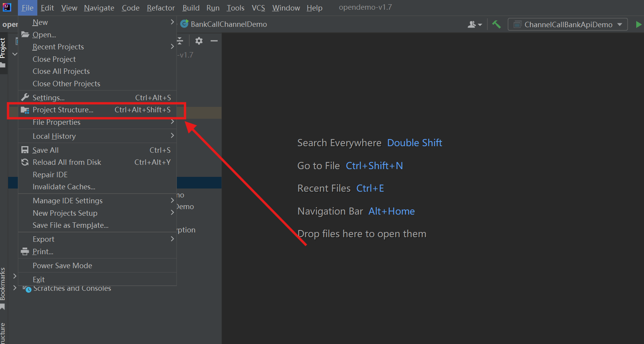The image size is (644, 344).
Task: Open the Window menu
Action: (x=286, y=8)
